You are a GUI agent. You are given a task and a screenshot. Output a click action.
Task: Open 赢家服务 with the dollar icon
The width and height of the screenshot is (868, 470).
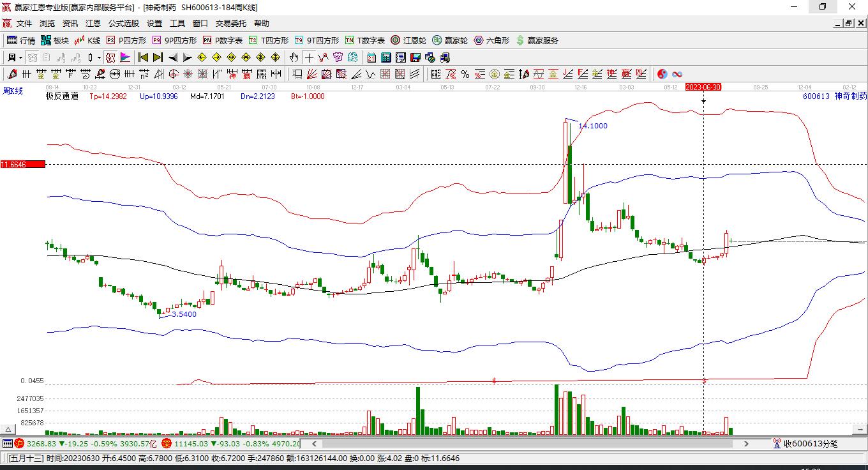click(537, 40)
